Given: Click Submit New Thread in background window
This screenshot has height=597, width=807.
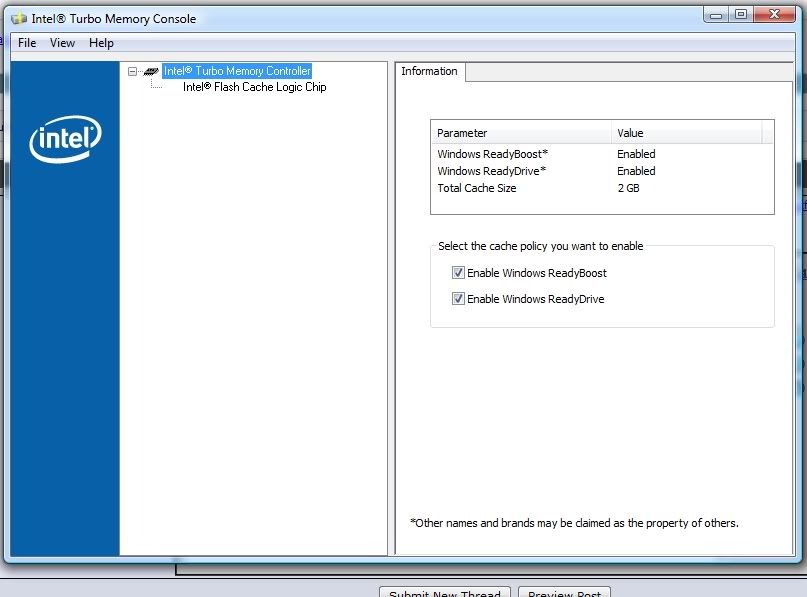Looking at the screenshot, I should [445, 592].
